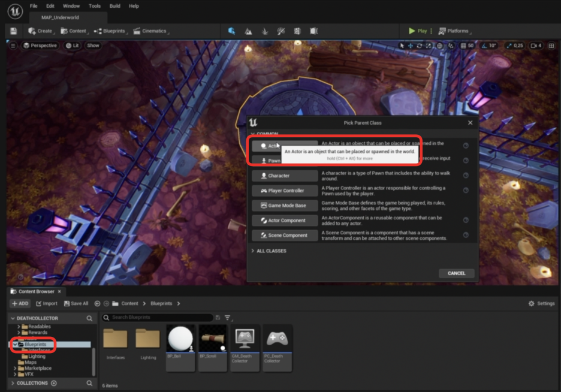Image resolution: width=561 pixels, height=392 pixels.
Task: Open Mesh Paint mode icon
Action: (x=281, y=31)
